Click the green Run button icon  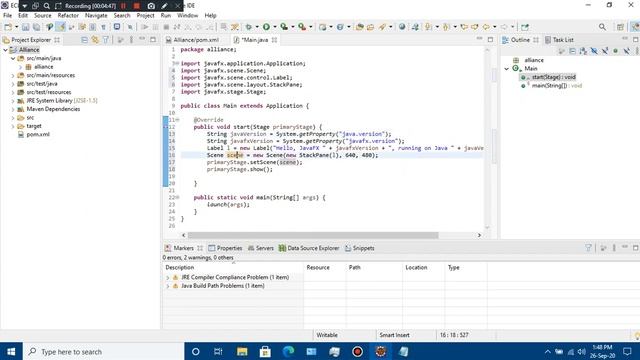(x=266, y=27)
